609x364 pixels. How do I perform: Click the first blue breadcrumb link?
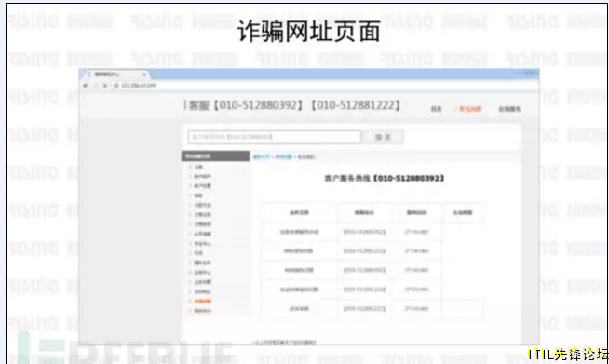[x=262, y=157]
